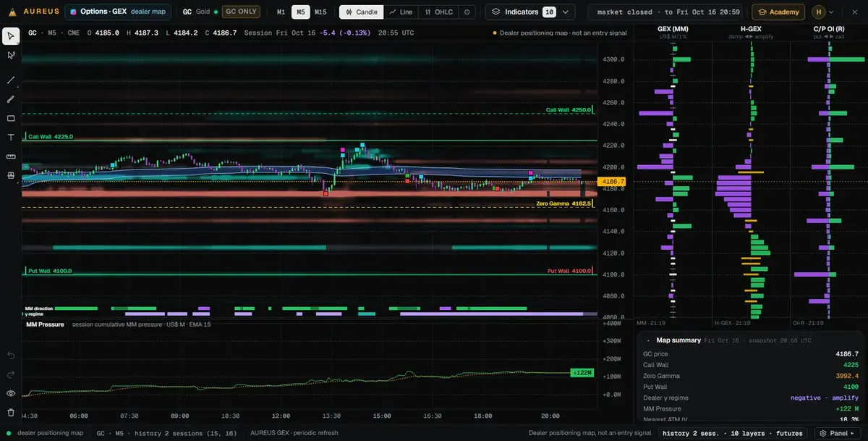Viewport: 868px width, 441px height.
Task: Click the H user avatar
Action: tap(818, 12)
